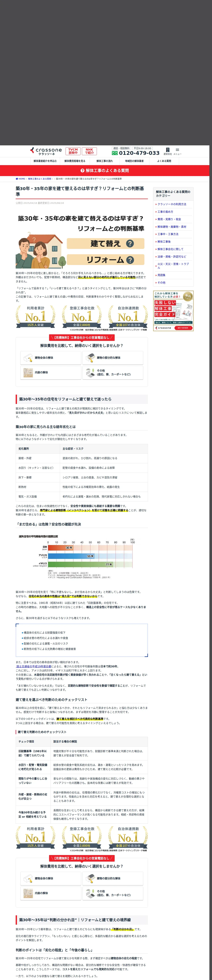This screenshot has height=980, width=212.
Task: Open 火災・天災・苦情・トラブル category
Action: point(173,266)
